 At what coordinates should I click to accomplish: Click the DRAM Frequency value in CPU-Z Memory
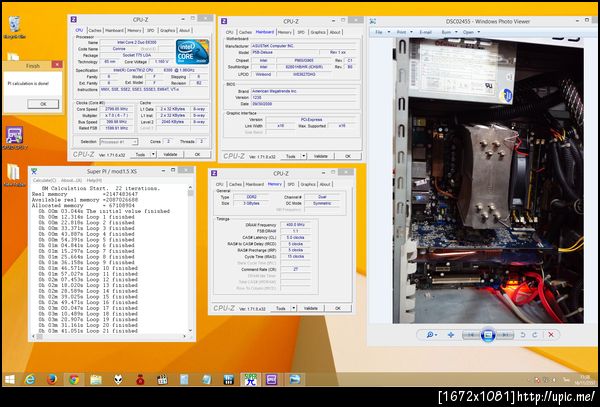tap(295, 225)
